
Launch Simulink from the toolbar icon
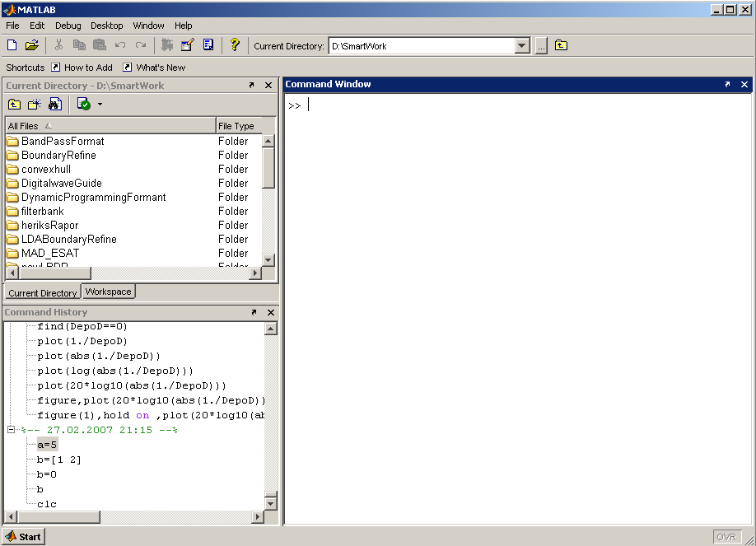pos(167,45)
